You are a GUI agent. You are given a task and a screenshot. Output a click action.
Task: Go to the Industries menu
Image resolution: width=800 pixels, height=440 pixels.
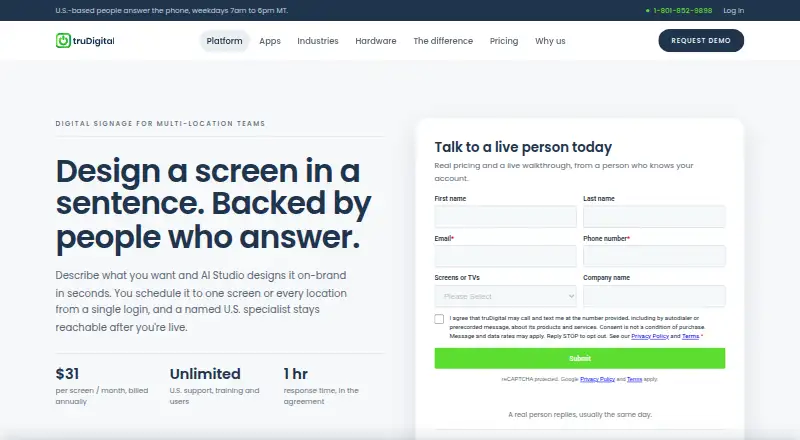pos(318,41)
